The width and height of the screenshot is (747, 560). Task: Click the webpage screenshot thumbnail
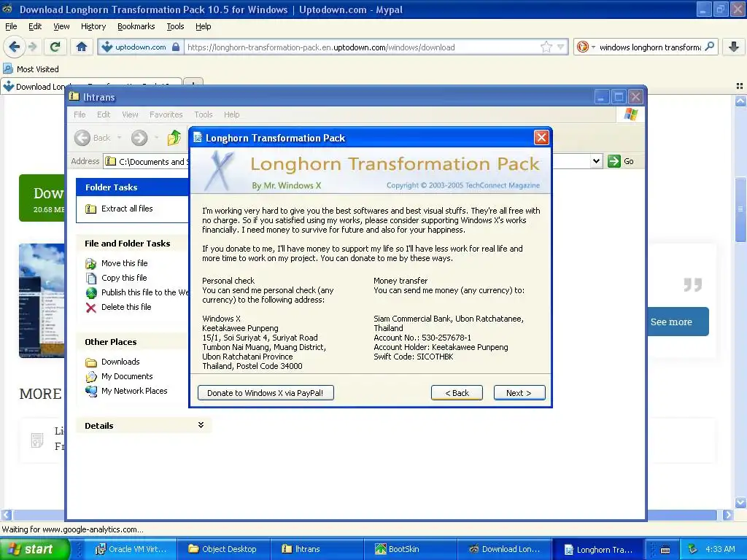coord(42,300)
